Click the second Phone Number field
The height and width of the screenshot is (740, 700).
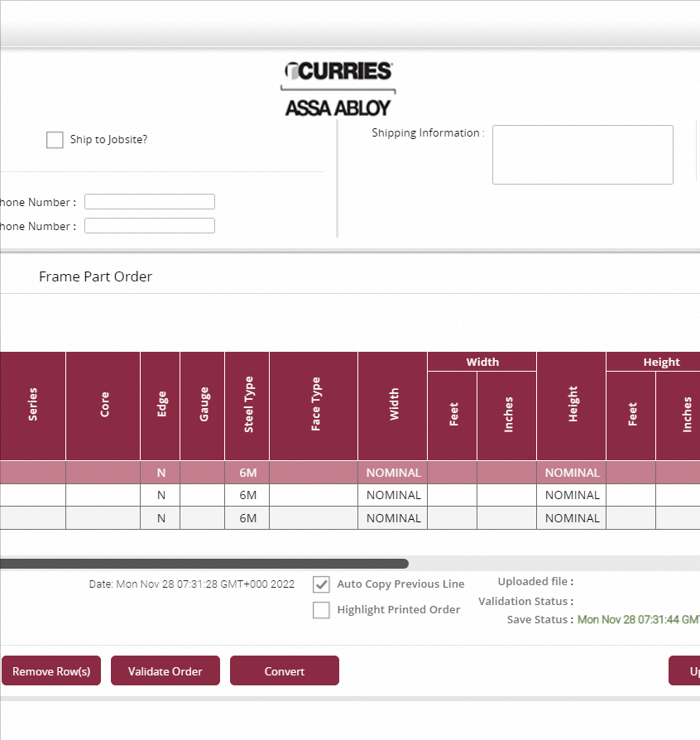(150, 226)
